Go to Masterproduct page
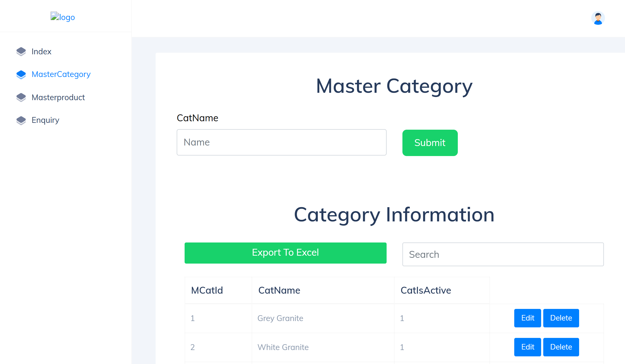Viewport: 625px width, 364px height. point(58,98)
